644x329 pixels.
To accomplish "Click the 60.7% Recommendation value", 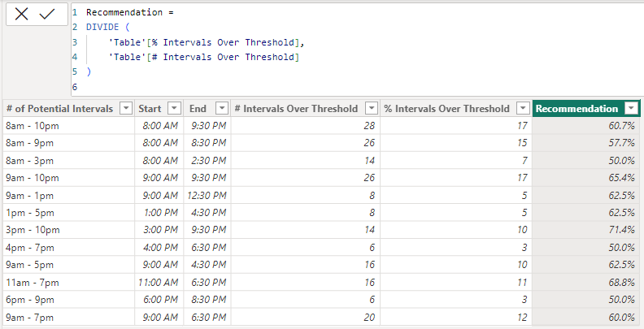I will coord(621,126).
